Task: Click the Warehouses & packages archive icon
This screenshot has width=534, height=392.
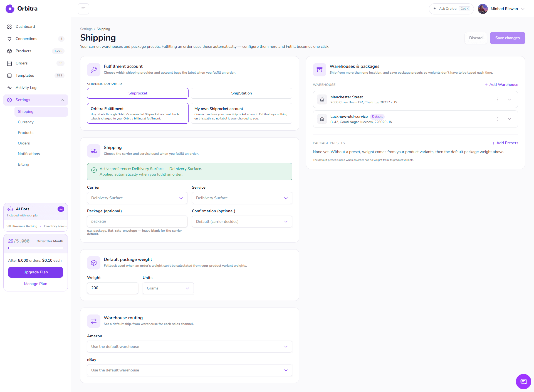Action: point(320,69)
